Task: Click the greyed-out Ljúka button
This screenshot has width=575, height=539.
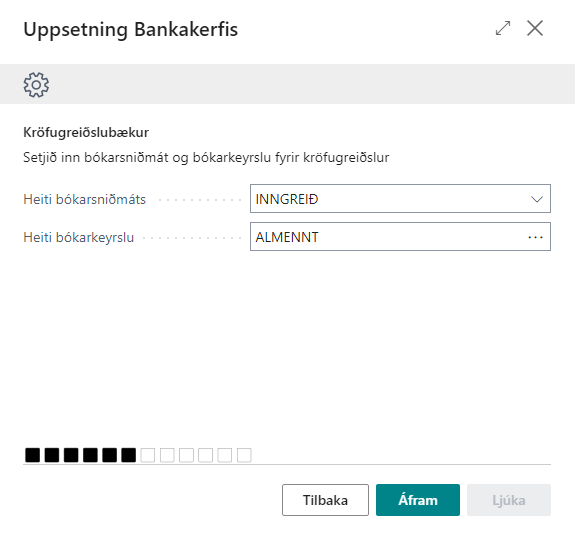Action: 509,500
